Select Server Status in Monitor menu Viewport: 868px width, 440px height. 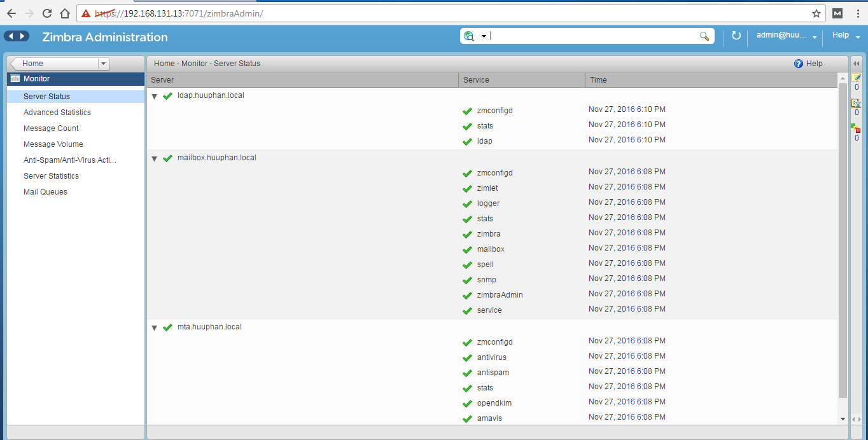pyautogui.click(x=76, y=97)
